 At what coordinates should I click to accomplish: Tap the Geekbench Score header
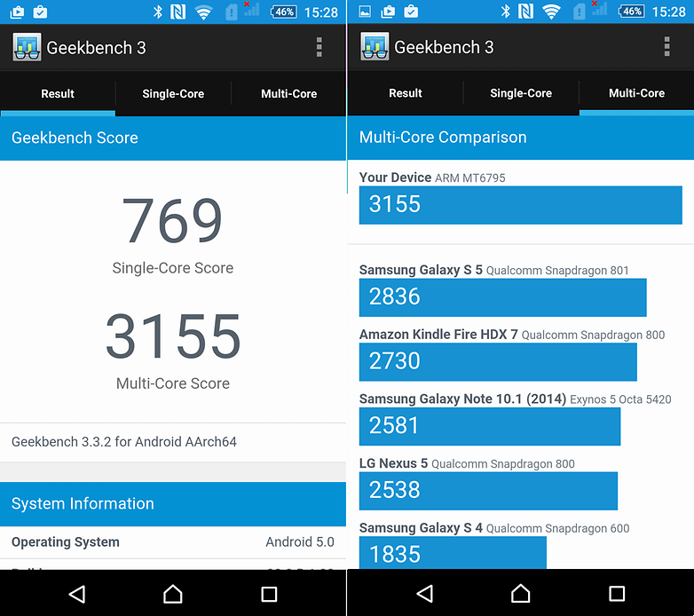coord(173,138)
